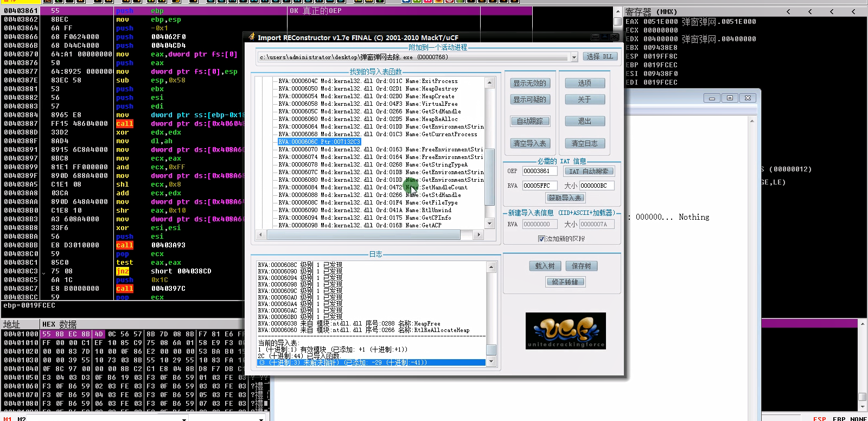This screenshot has height=421, width=868.
Task: Select the ExitProcess import row
Action: pyautogui.click(x=368, y=81)
